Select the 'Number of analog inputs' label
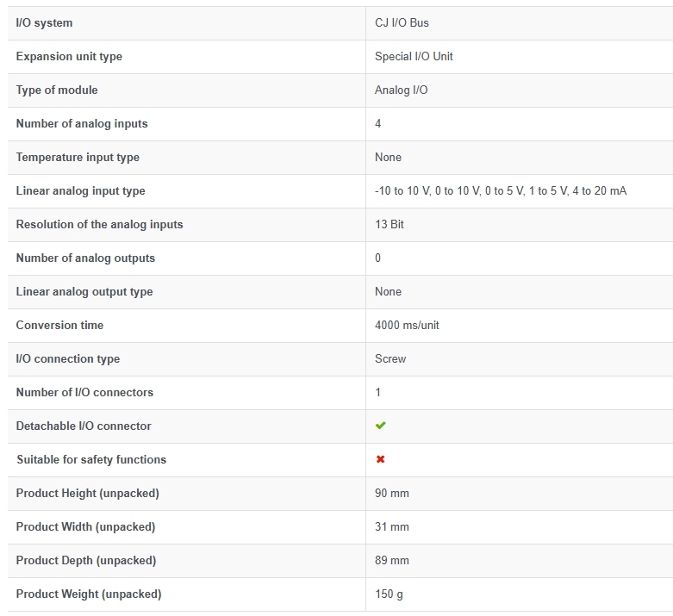This screenshot has width=673, height=616. (82, 123)
